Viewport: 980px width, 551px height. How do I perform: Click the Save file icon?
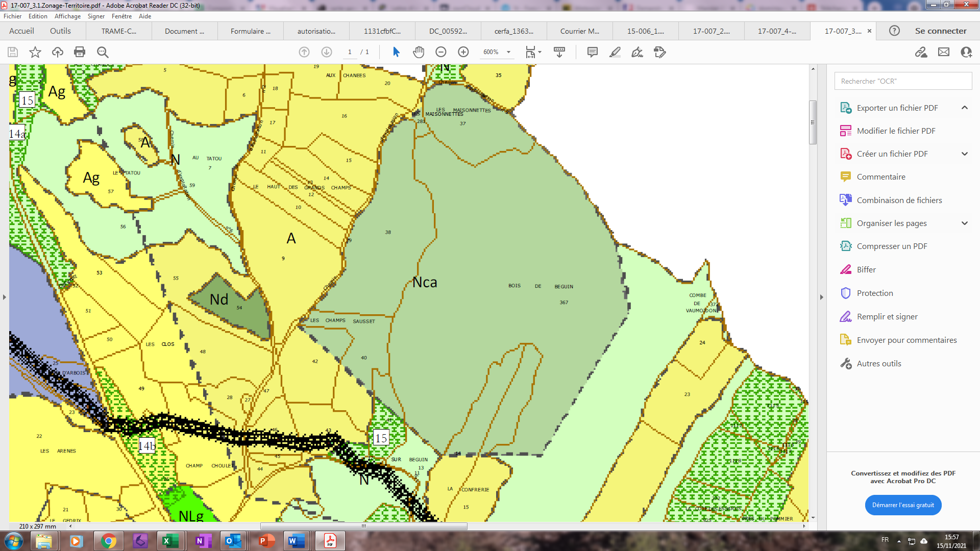click(13, 52)
